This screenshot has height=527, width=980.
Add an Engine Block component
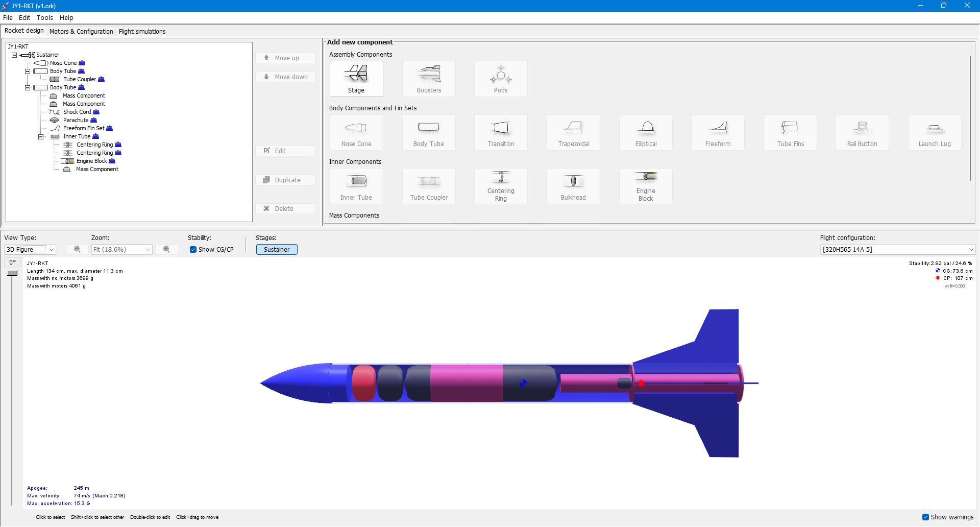[646, 186]
